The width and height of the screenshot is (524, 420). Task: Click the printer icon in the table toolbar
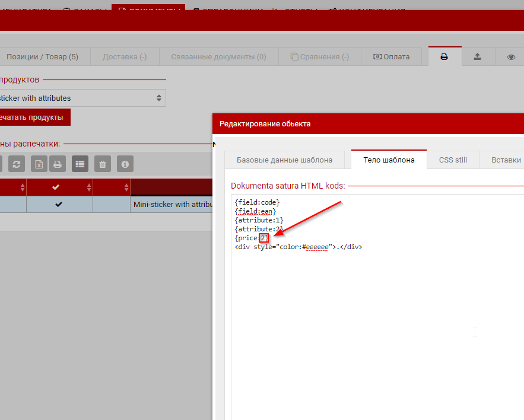tap(58, 164)
